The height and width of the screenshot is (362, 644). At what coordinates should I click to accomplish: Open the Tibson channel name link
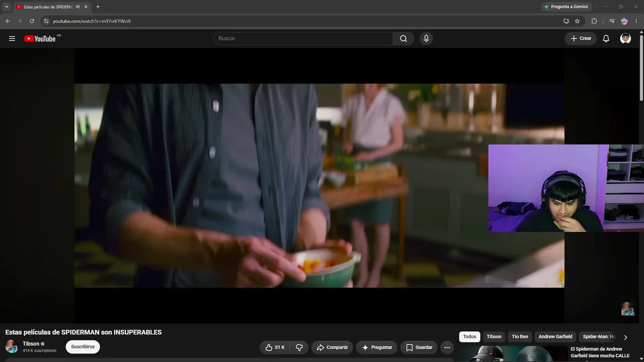click(x=31, y=344)
